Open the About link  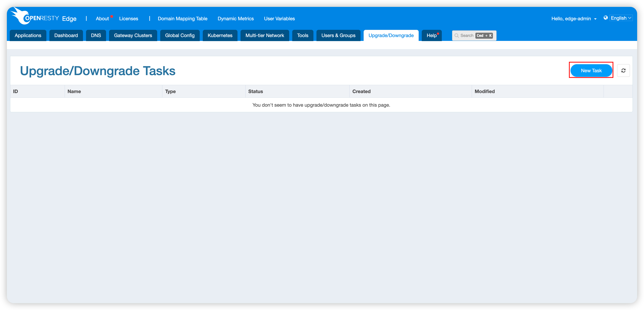point(102,19)
